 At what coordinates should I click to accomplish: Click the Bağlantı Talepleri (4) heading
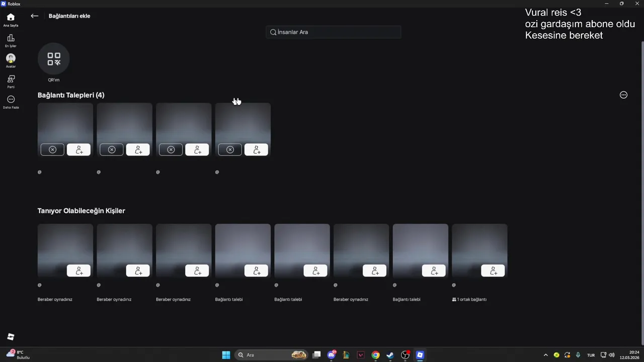[x=71, y=95]
